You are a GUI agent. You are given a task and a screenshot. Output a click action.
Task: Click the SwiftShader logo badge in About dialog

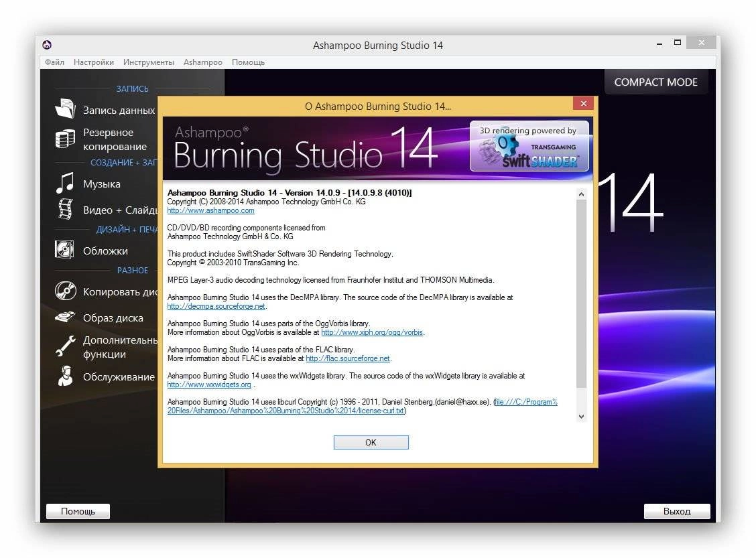pyautogui.click(x=529, y=146)
